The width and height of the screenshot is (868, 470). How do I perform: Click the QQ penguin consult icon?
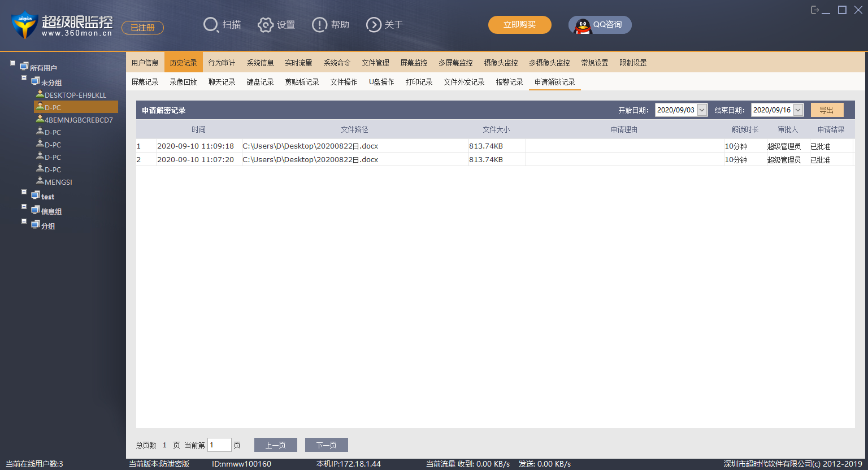[583, 25]
